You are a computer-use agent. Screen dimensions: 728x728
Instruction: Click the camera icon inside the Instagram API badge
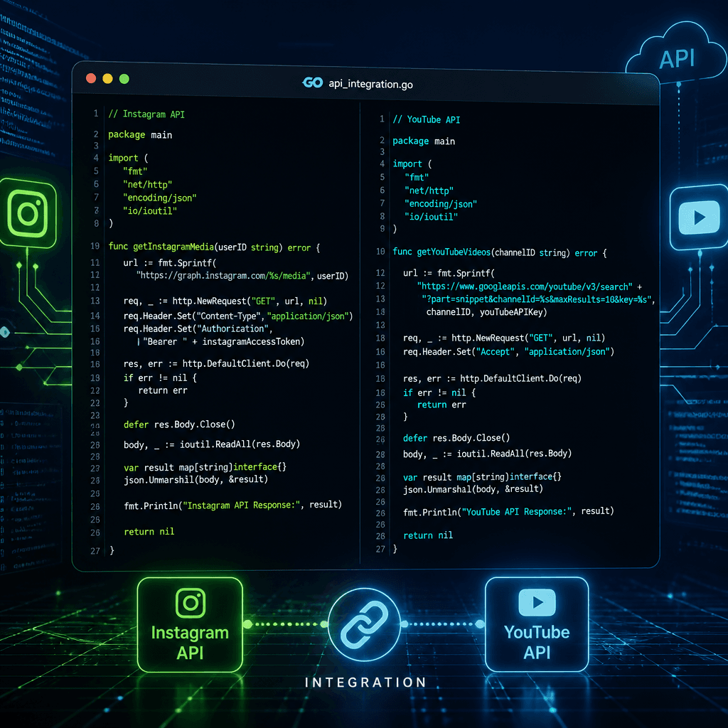pyautogui.click(x=191, y=603)
